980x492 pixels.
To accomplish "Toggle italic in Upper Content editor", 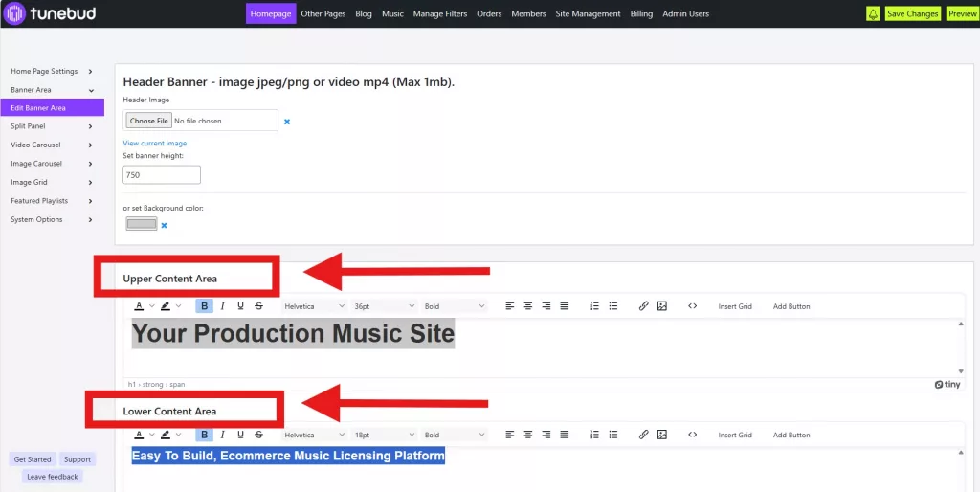I will pos(222,306).
